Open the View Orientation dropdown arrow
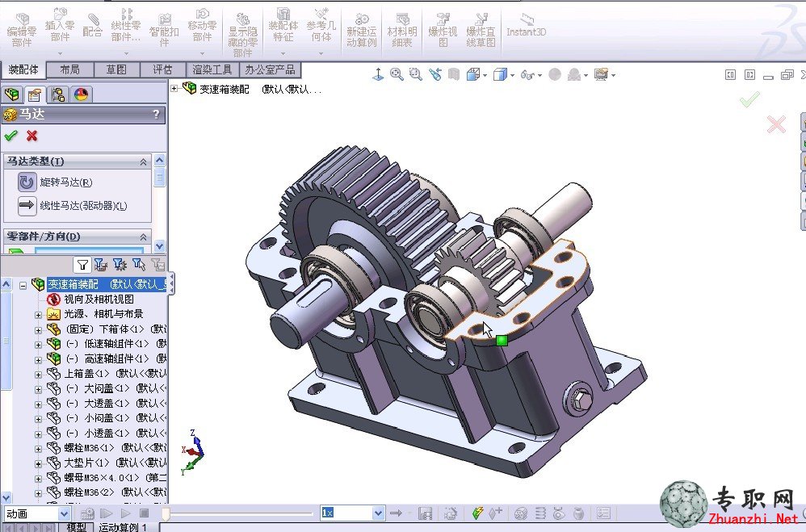This screenshot has height=532, width=806. pos(485,76)
